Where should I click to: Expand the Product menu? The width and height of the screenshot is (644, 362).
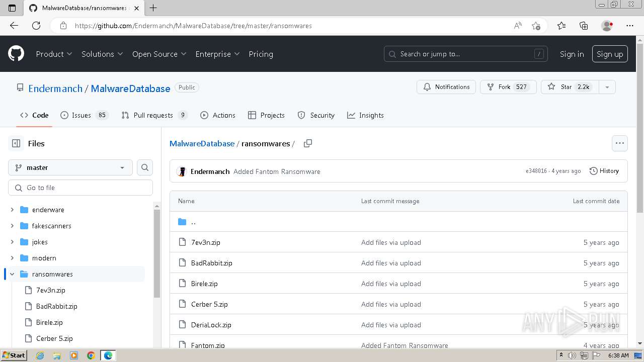54,54
